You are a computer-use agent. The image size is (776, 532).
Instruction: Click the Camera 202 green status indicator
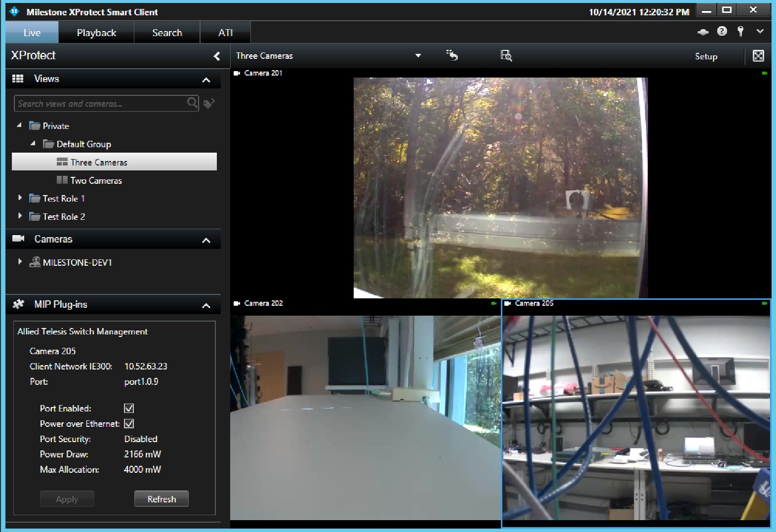pos(493,303)
